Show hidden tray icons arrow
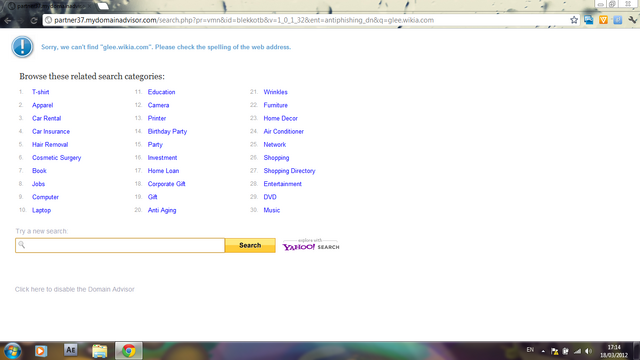Viewport: 640px width, 360px height. (x=543, y=351)
